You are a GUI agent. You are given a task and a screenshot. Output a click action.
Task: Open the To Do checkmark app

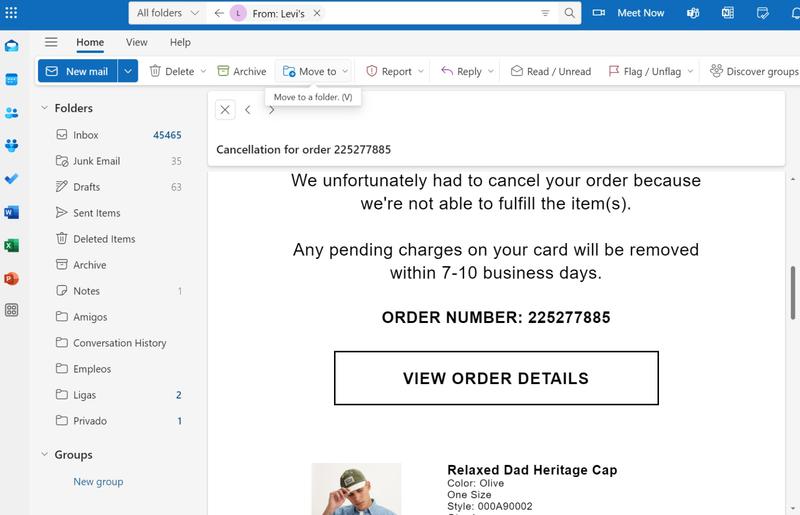pos(11,179)
